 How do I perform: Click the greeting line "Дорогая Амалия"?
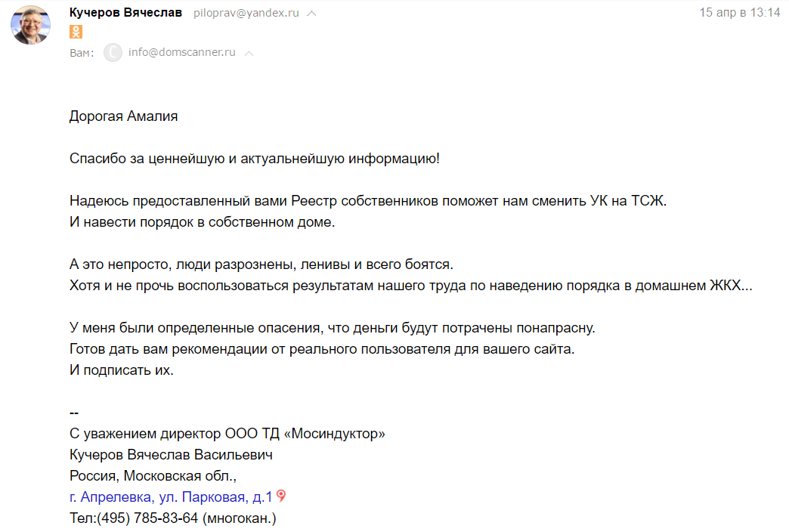[123, 116]
